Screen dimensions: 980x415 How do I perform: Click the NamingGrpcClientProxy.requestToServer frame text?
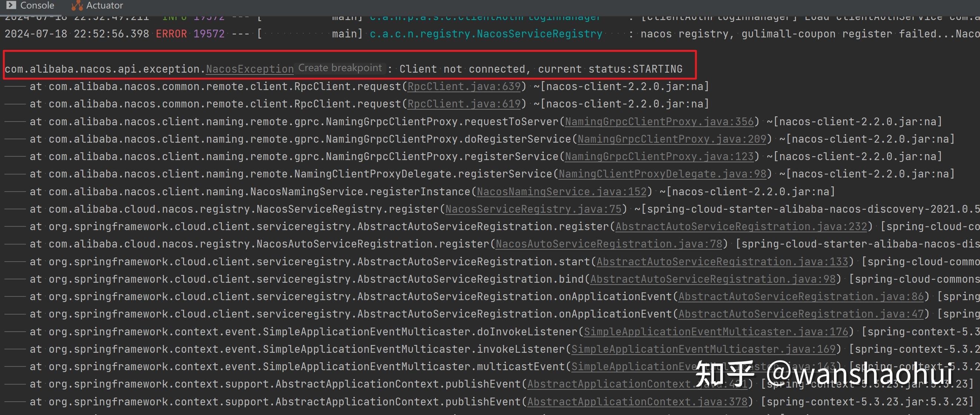442,121
